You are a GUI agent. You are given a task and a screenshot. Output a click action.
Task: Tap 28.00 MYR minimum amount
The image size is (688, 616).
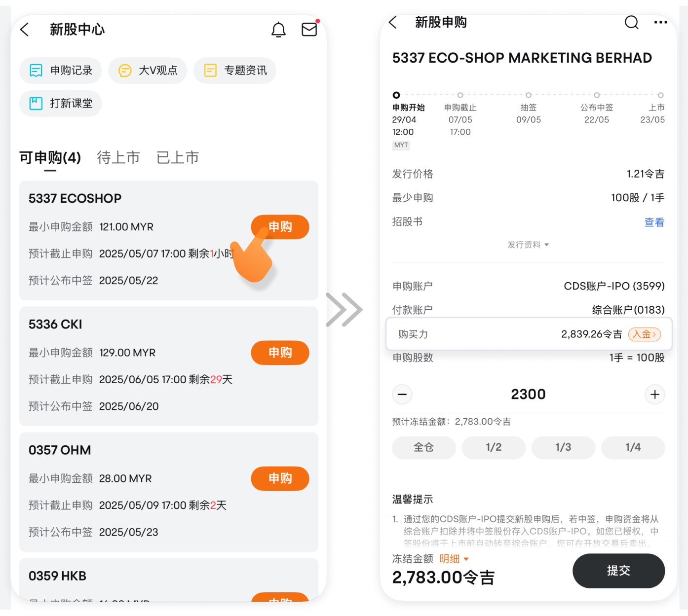[125, 478]
